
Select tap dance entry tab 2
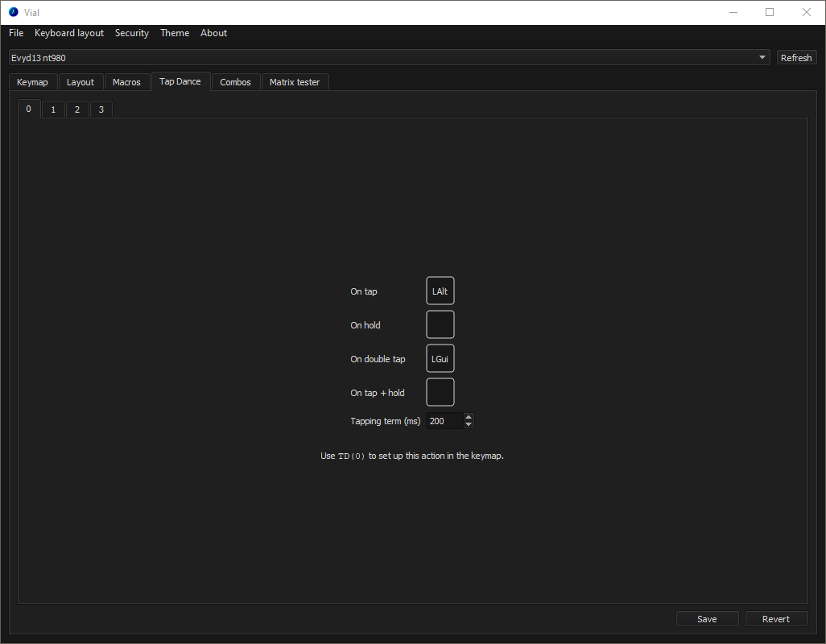[77, 109]
